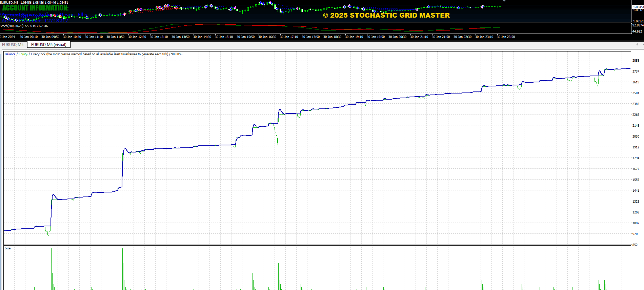This screenshot has height=290, width=644.
Task: Click the 1794 balance axis value
Action: [x=636, y=158]
